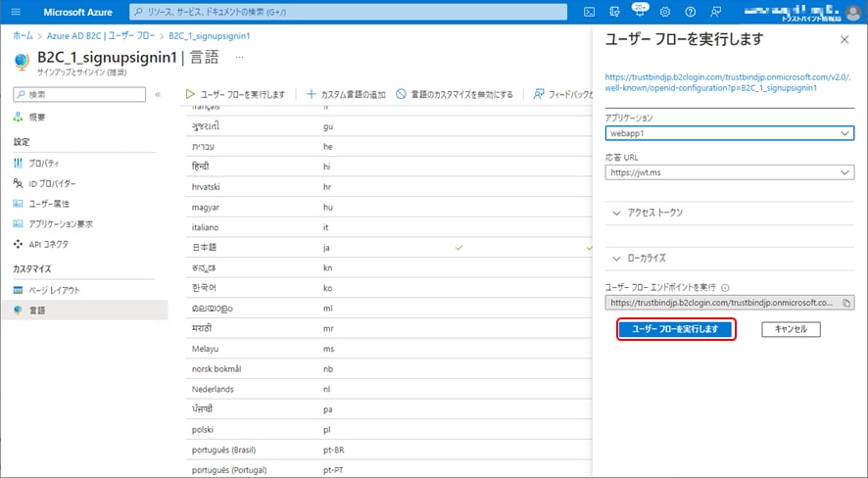
Task: Copy the user flow endpoint URL
Action: click(x=846, y=303)
